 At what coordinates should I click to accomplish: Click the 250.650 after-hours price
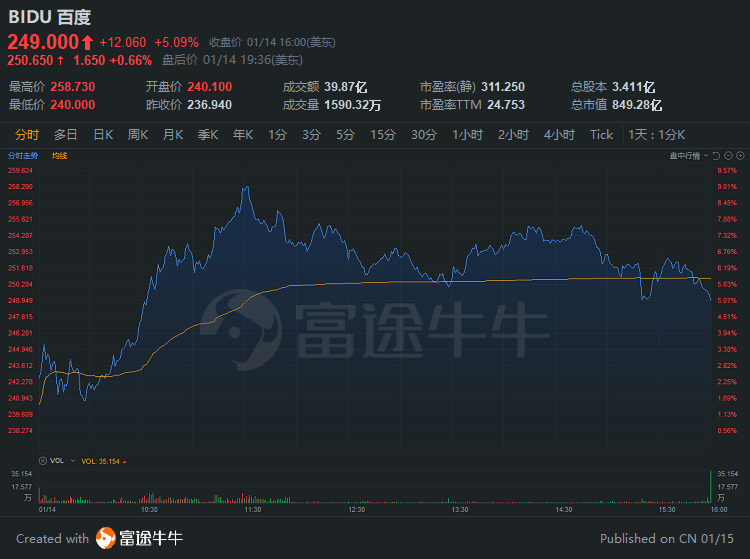coord(30,60)
